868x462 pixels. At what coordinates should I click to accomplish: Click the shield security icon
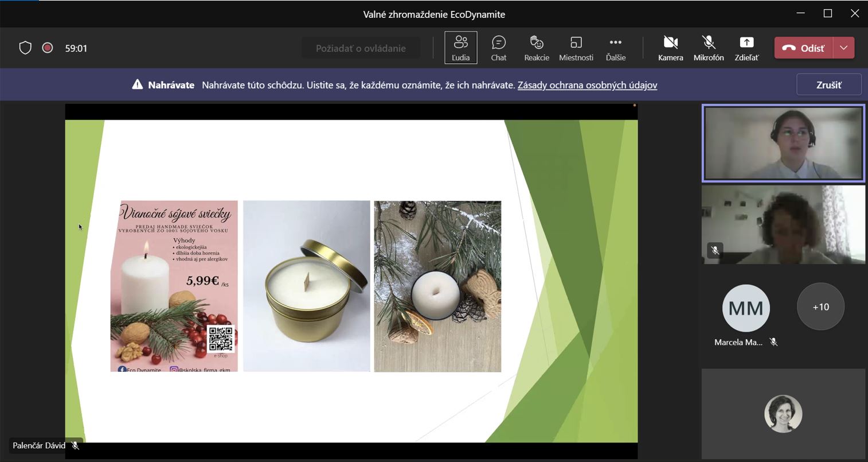pos(25,48)
